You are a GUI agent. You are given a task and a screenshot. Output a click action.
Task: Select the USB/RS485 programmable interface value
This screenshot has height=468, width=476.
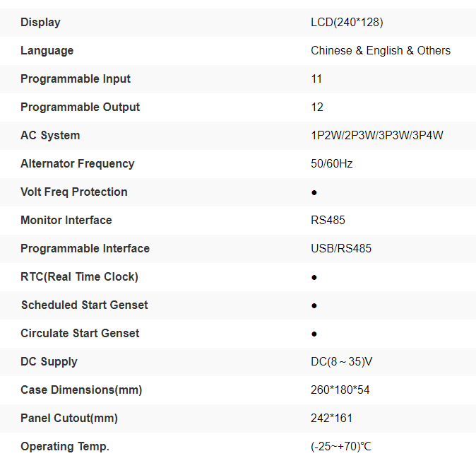click(341, 249)
